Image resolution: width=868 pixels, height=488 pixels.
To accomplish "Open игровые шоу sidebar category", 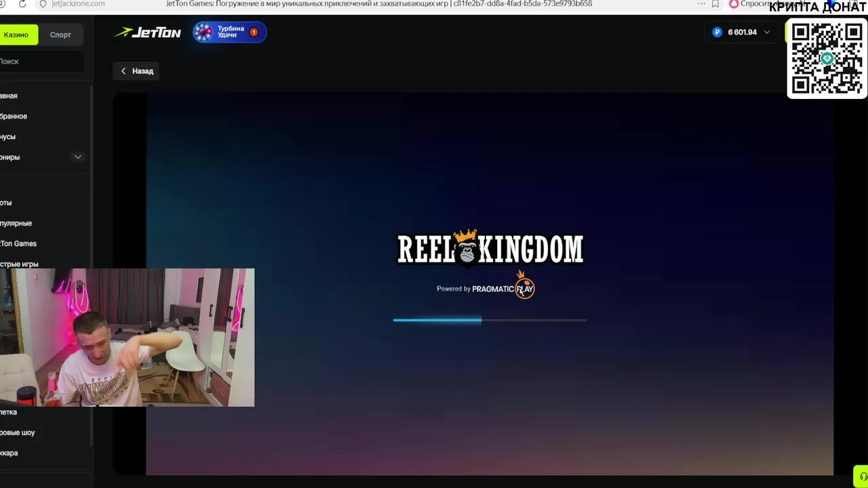I will click(x=18, y=432).
